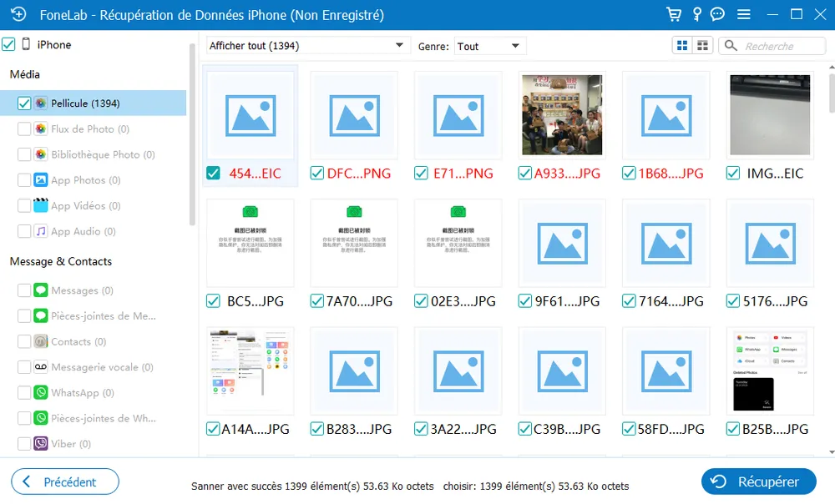Open the registration key icon
The width and height of the screenshot is (835, 504).
click(x=696, y=14)
